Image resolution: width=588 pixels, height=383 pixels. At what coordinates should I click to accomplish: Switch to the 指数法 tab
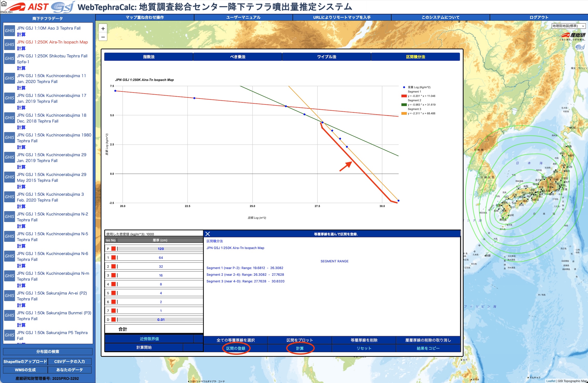(x=149, y=57)
